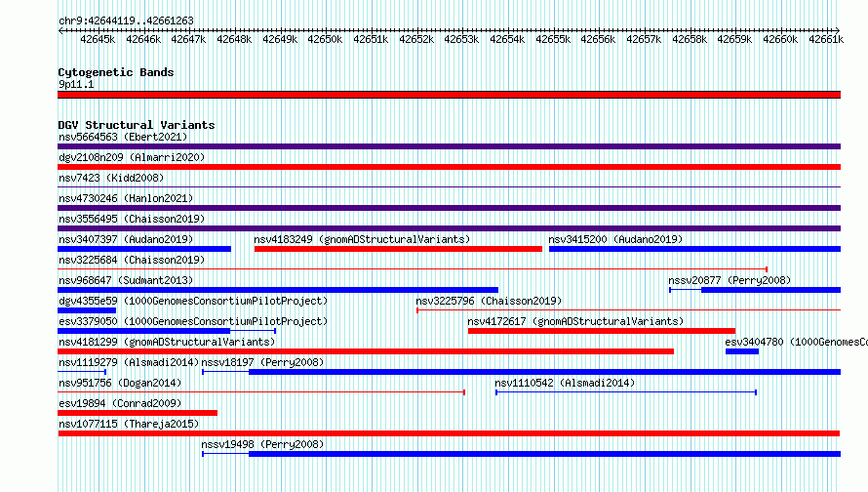
Task: Select the dgv2108n209 (Almarri2020) red bar
Action: click(x=449, y=167)
